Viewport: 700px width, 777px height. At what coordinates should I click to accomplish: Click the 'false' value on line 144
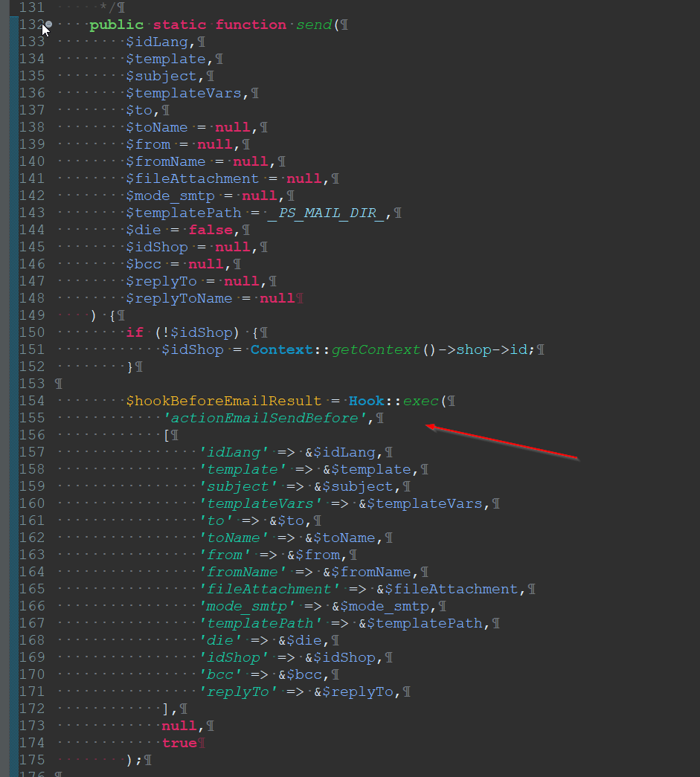click(211, 230)
